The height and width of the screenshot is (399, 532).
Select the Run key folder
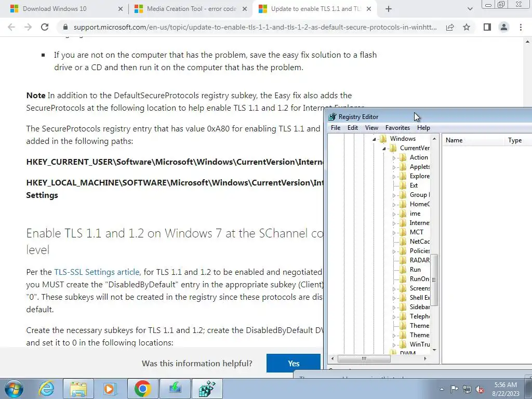tap(410, 270)
